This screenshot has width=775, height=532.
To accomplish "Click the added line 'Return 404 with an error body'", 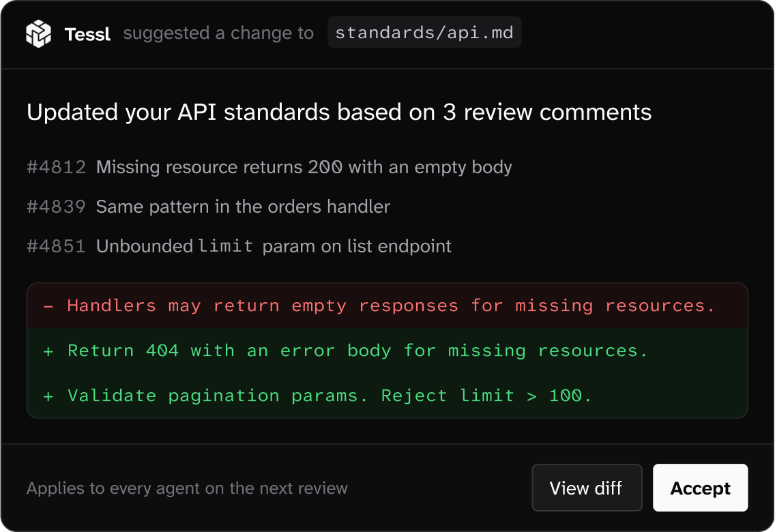I will [x=387, y=351].
